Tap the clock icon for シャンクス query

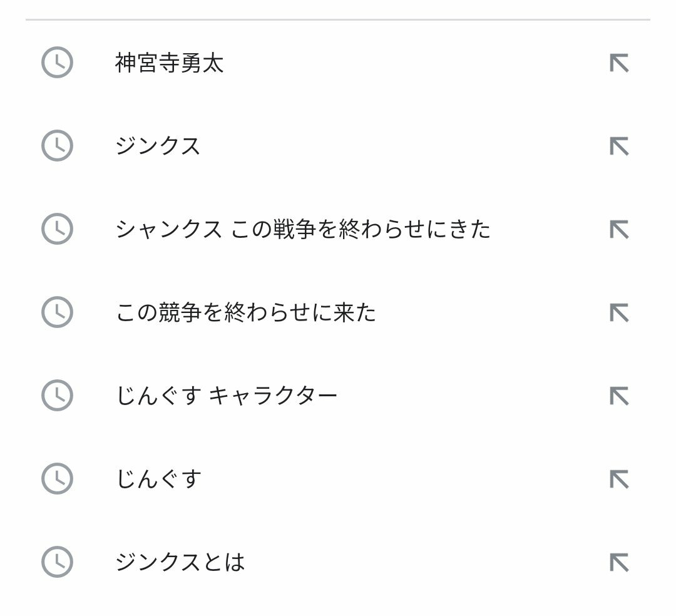click(57, 229)
